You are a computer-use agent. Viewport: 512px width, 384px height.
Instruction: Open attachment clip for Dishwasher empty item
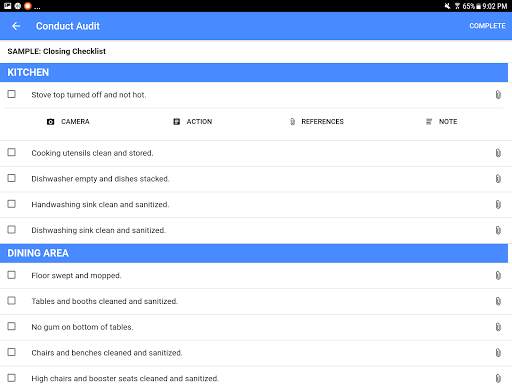(x=498, y=179)
